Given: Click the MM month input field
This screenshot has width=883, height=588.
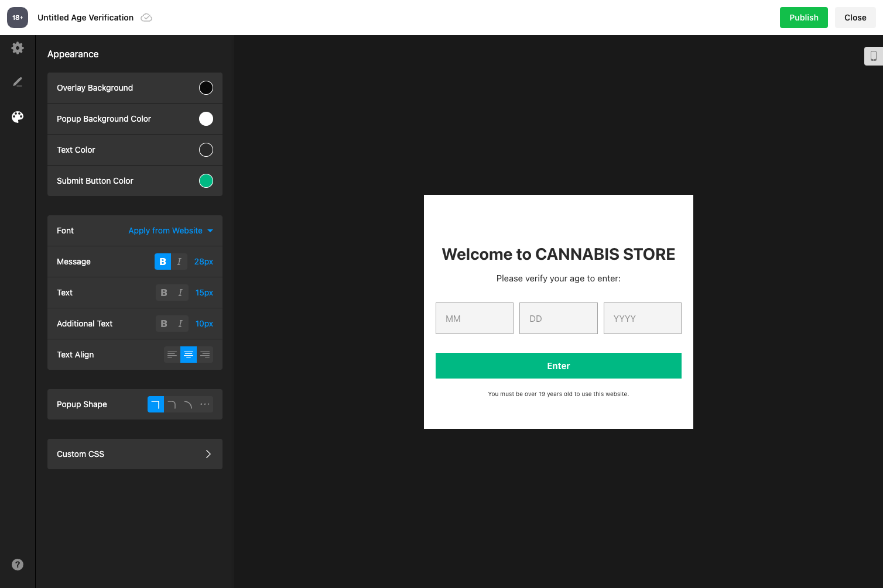Looking at the screenshot, I should pyautogui.click(x=474, y=318).
